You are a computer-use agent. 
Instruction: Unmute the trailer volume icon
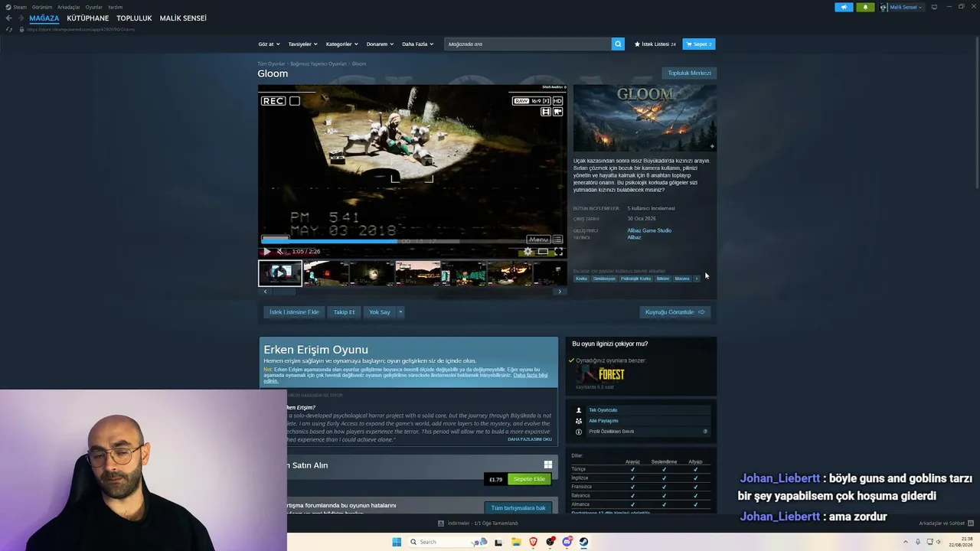coord(280,251)
